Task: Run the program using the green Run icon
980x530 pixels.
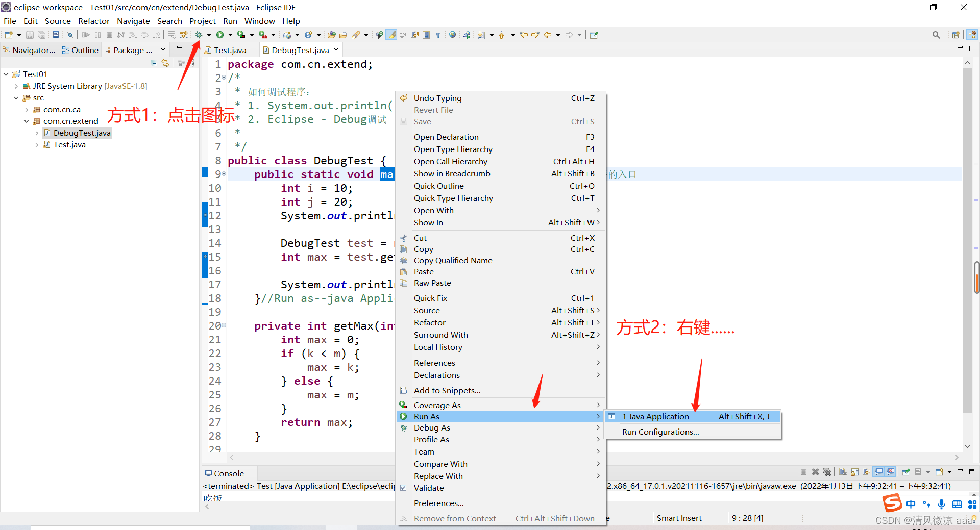Action: [220, 35]
